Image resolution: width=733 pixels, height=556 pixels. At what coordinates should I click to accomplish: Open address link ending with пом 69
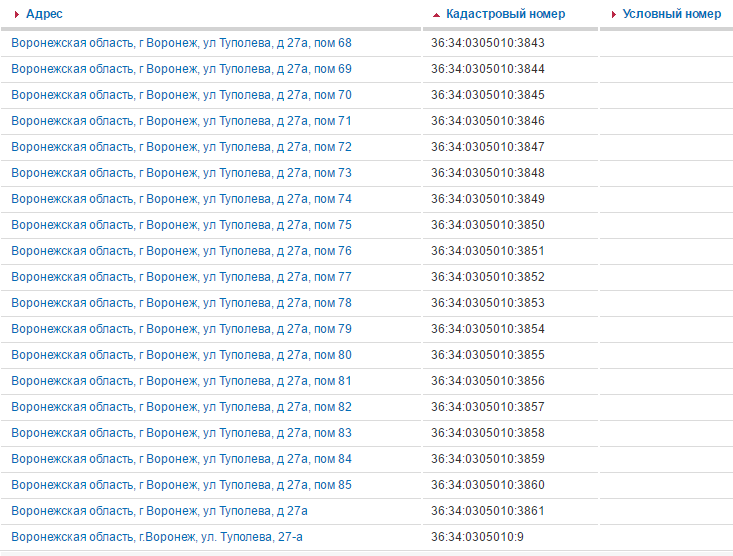point(181,69)
